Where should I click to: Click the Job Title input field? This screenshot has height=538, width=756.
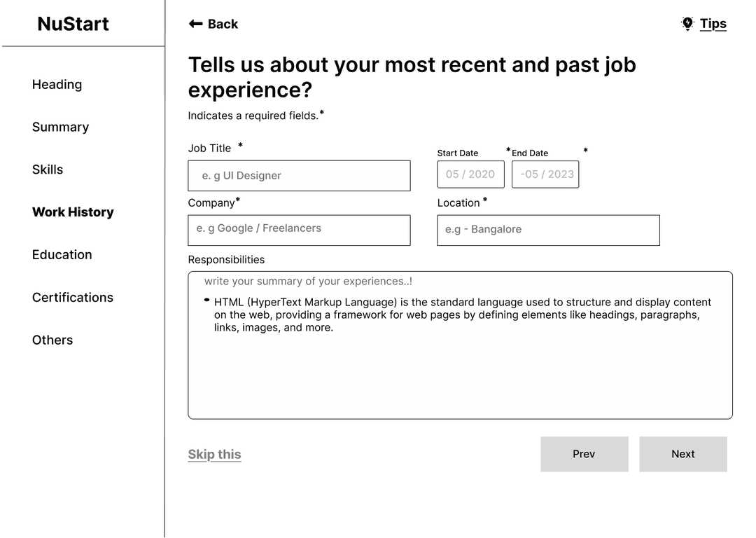point(299,176)
